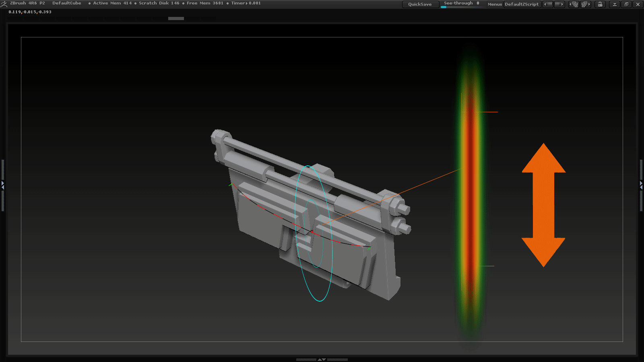
Task: Click the restore window button
Action: pyautogui.click(x=626, y=4)
